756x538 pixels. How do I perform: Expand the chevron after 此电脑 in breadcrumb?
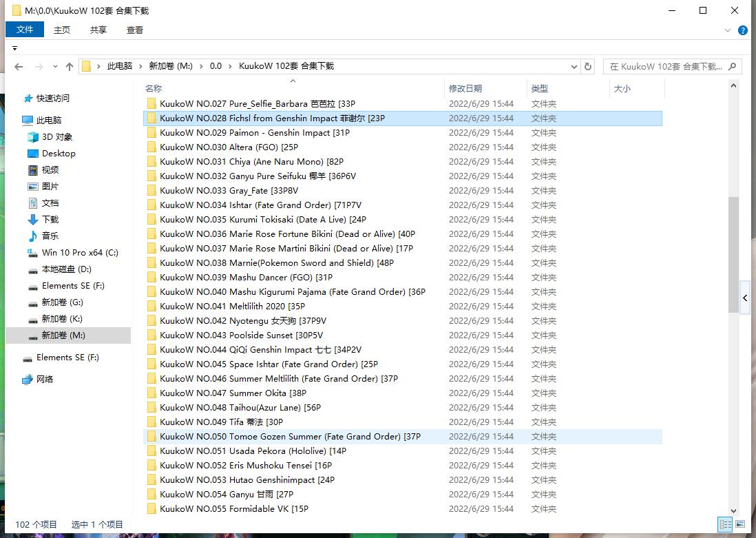(x=140, y=67)
